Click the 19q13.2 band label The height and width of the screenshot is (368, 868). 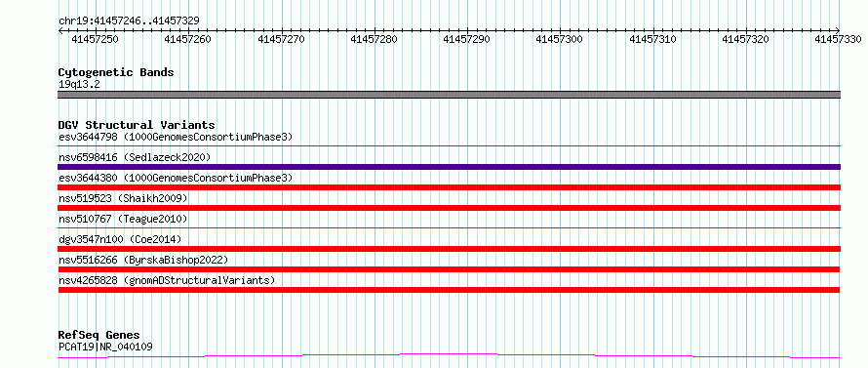pos(79,85)
